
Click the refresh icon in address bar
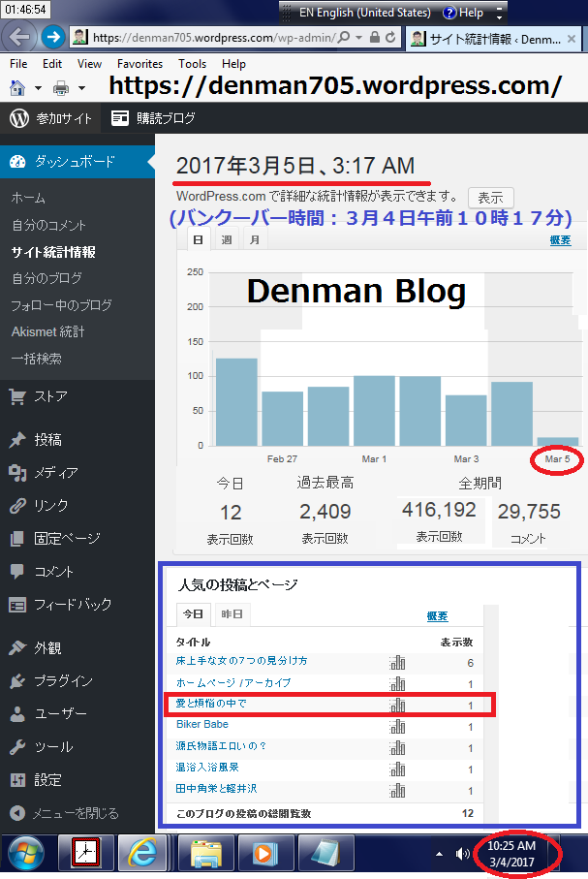point(390,38)
